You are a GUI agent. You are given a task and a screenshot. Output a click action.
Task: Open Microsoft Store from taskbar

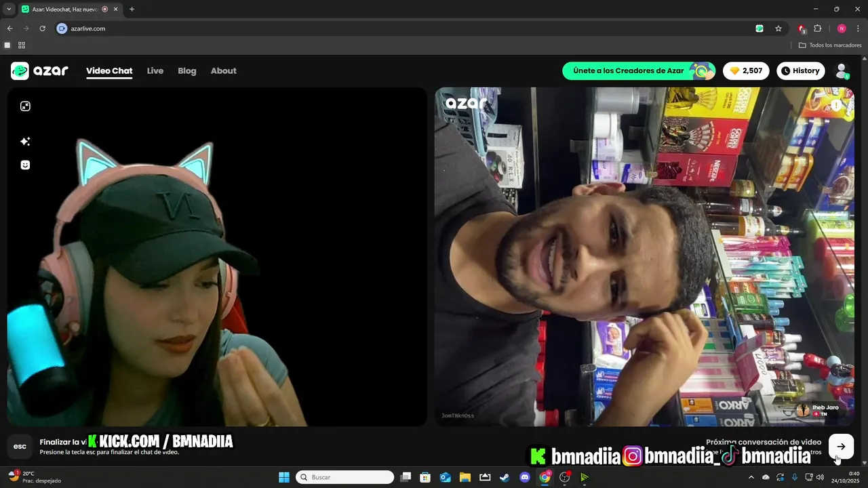pyautogui.click(x=425, y=477)
